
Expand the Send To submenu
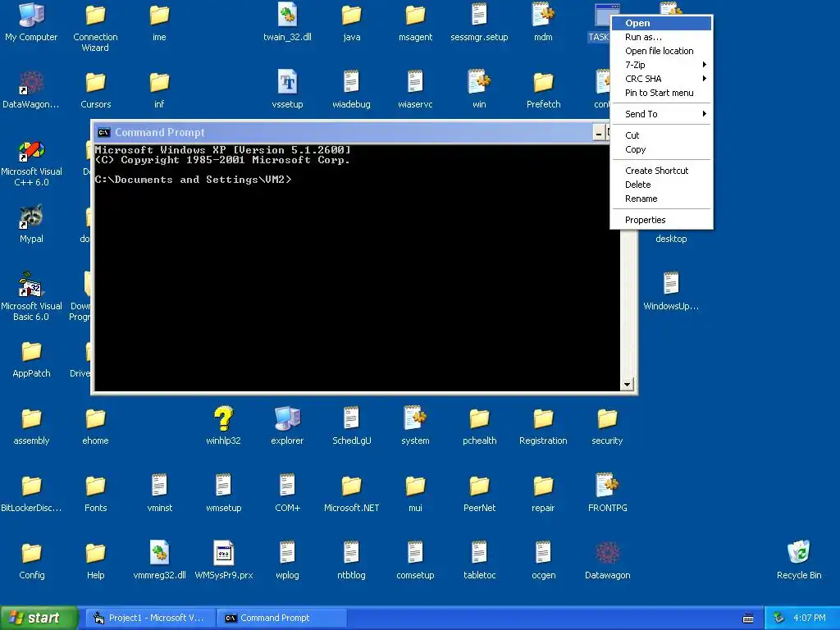pos(661,113)
